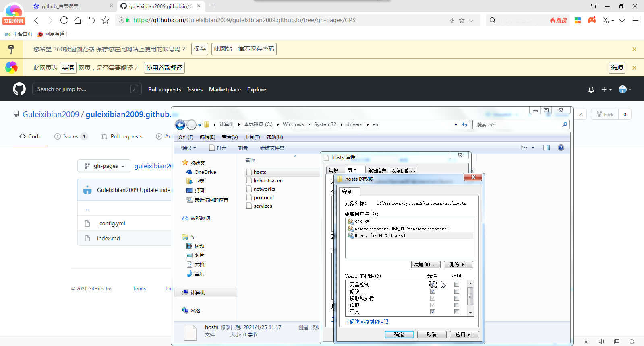
Task: Open the browser downloads icon
Action: [622, 20]
